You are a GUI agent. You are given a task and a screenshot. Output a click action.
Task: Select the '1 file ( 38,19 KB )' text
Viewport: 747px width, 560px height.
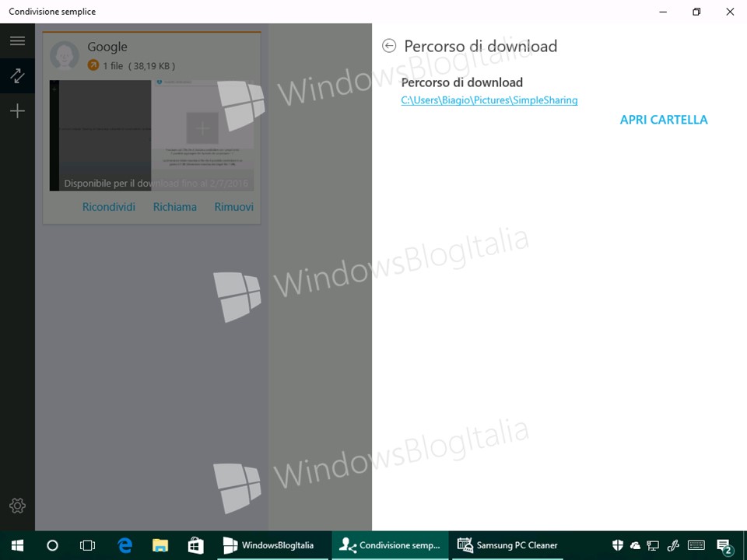coord(139,65)
